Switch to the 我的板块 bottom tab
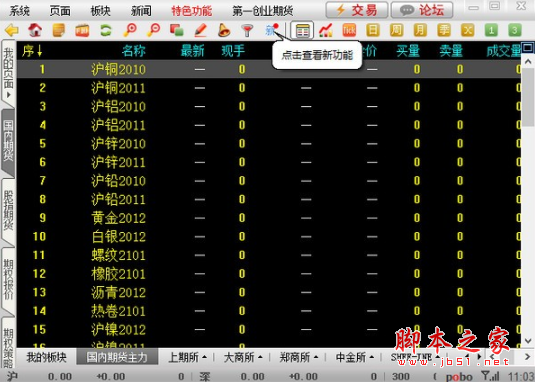Screen dimensions: 535x382 (46, 357)
